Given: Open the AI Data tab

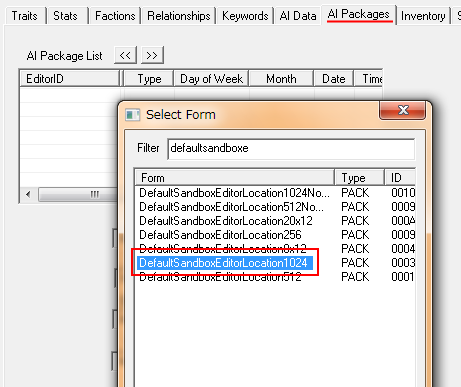Looking at the screenshot, I should pos(298,16).
